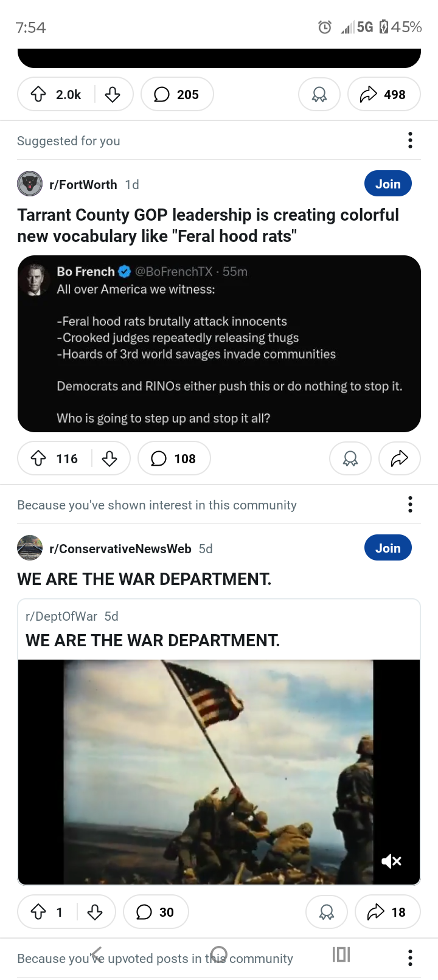This screenshot has height=980, width=438.
Task: Open three-dot menu beside upvoted posts label
Action: 410,958
